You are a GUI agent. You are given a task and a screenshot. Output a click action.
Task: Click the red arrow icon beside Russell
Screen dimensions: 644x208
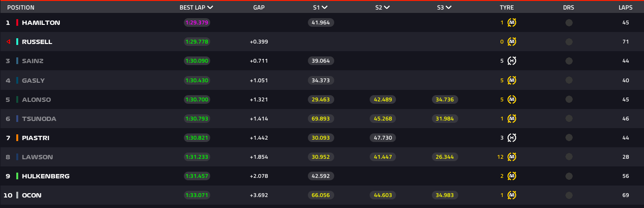[x=8, y=42]
